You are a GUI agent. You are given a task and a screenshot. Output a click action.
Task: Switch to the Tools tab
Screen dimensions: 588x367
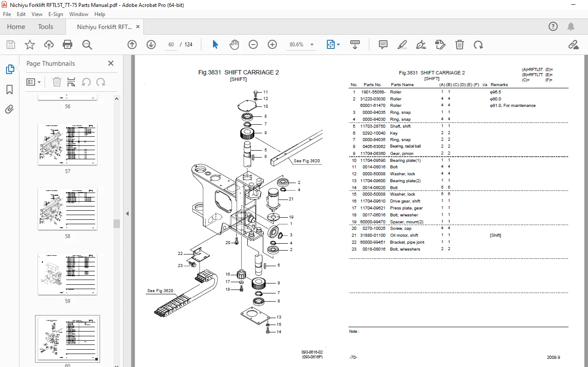(x=45, y=26)
